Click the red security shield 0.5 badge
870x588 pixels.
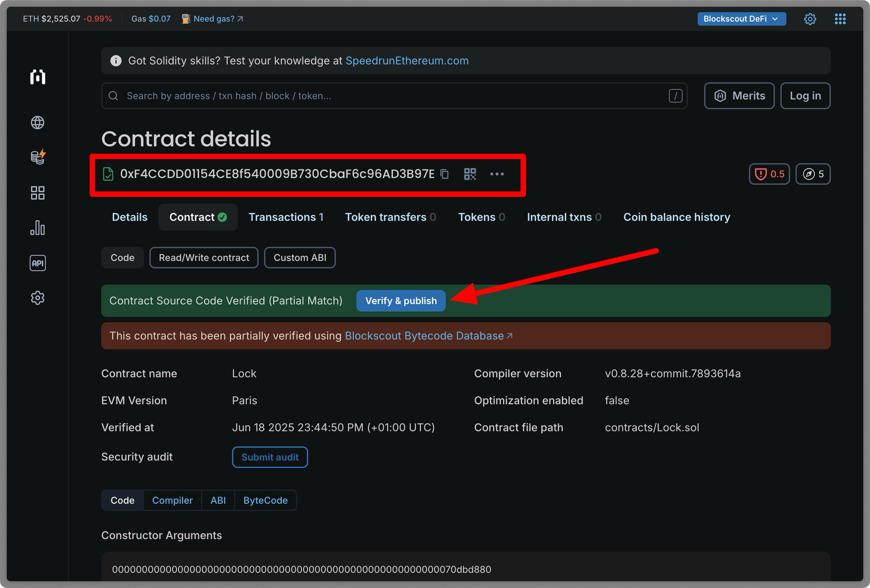coord(769,174)
